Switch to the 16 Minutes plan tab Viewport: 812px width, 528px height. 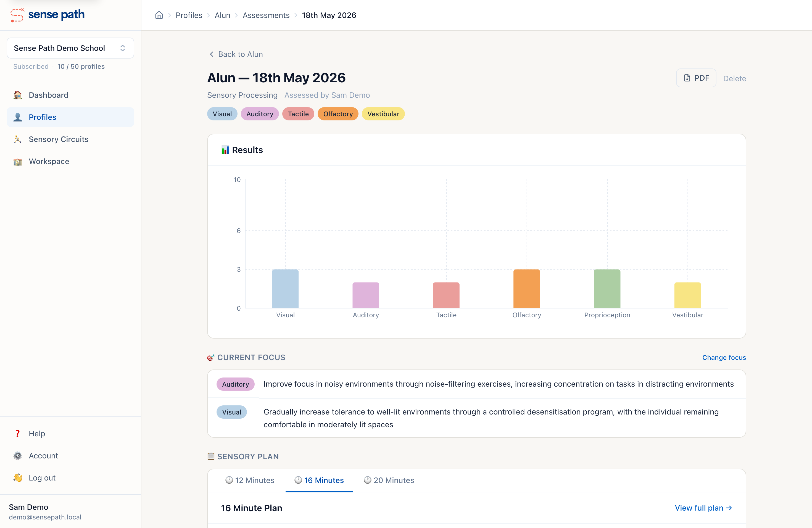319,480
